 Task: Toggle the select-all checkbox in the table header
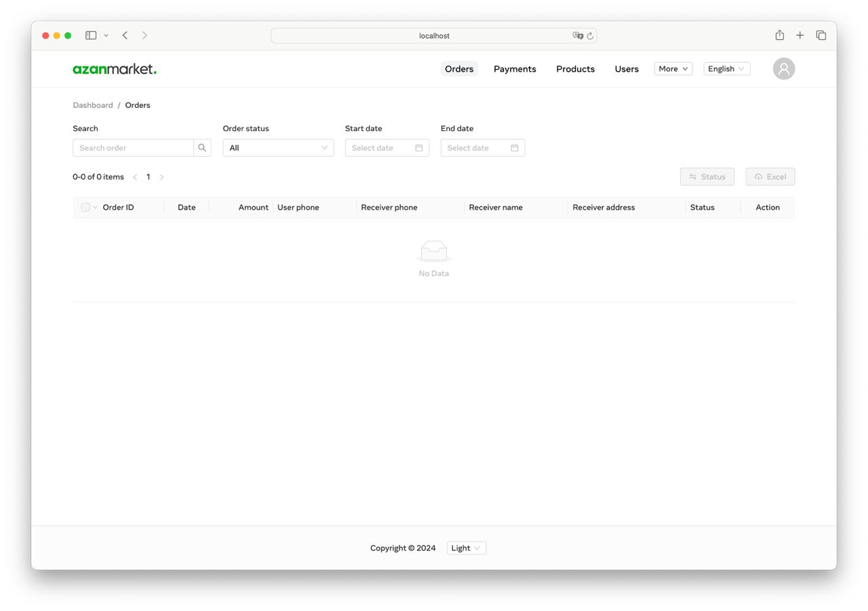click(85, 207)
